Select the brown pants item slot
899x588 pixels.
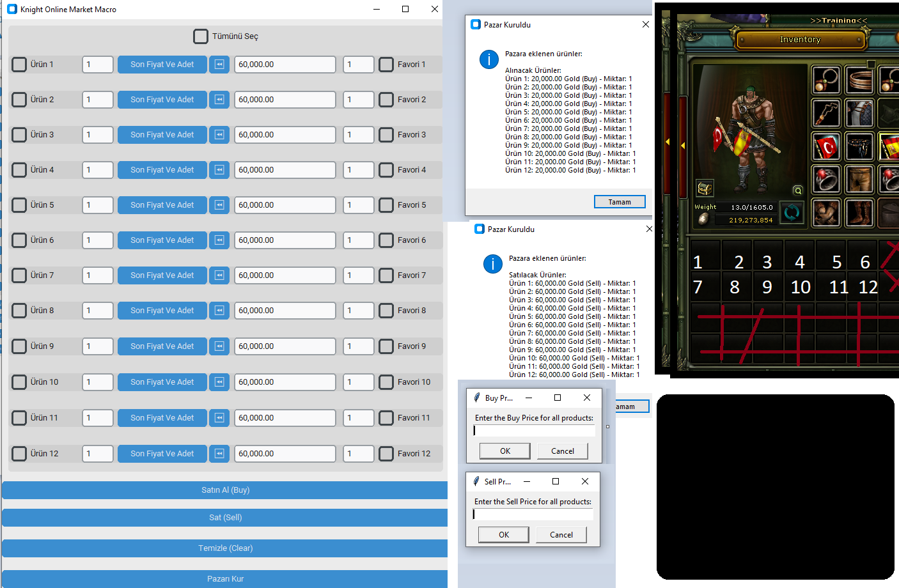pyautogui.click(x=859, y=180)
